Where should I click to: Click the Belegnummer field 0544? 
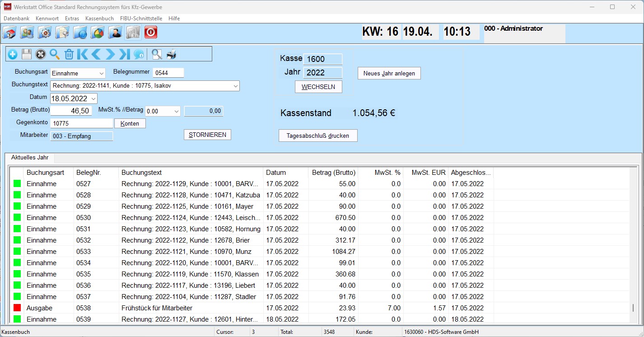tap(168, 73)
